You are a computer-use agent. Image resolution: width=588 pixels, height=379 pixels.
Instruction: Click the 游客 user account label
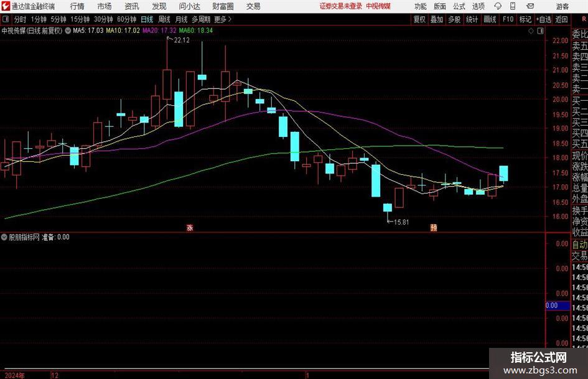click(x=562, y=6)
